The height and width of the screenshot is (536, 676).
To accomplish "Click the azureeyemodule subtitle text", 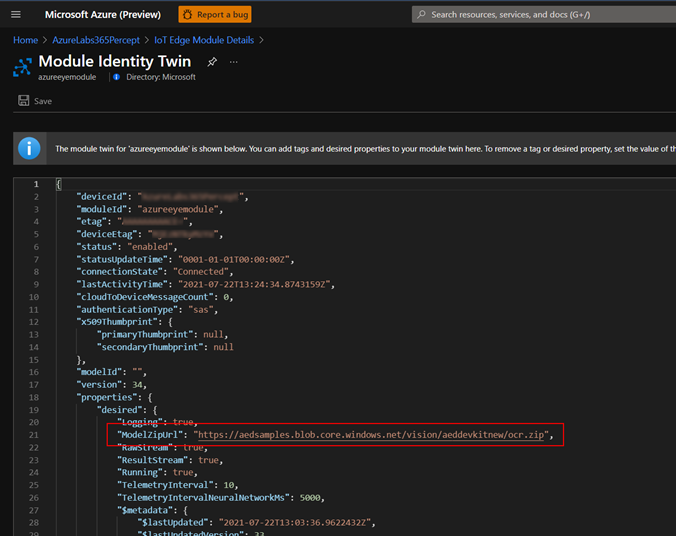I will 67,77.
